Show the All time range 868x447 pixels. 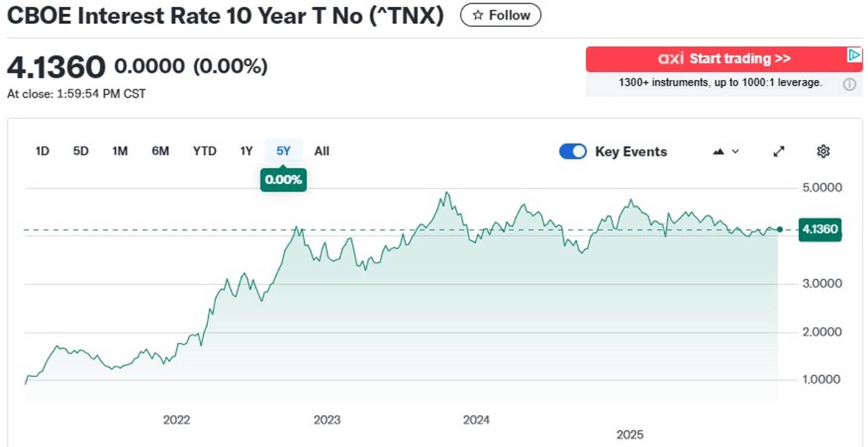(322, 151)
